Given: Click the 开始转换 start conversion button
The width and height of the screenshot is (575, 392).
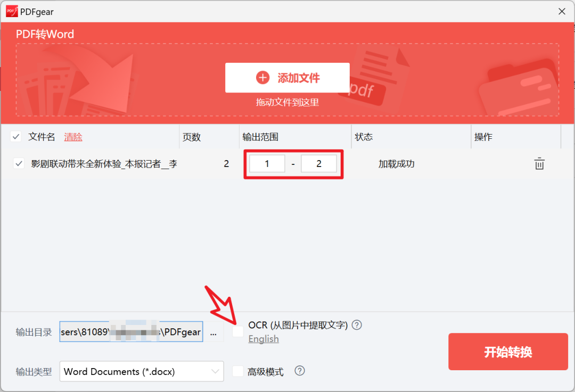Looking at the screenshot, I should pyautogui.click(x=508, y=352).
